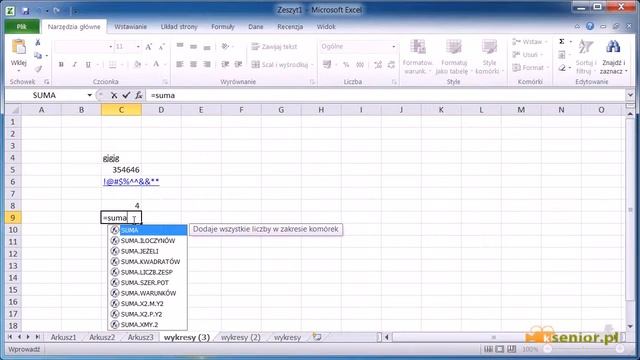Open Style komórki gallery
The width and height of the screenshot is (640, 360).
pyautogui.click(x=489, y=57)
